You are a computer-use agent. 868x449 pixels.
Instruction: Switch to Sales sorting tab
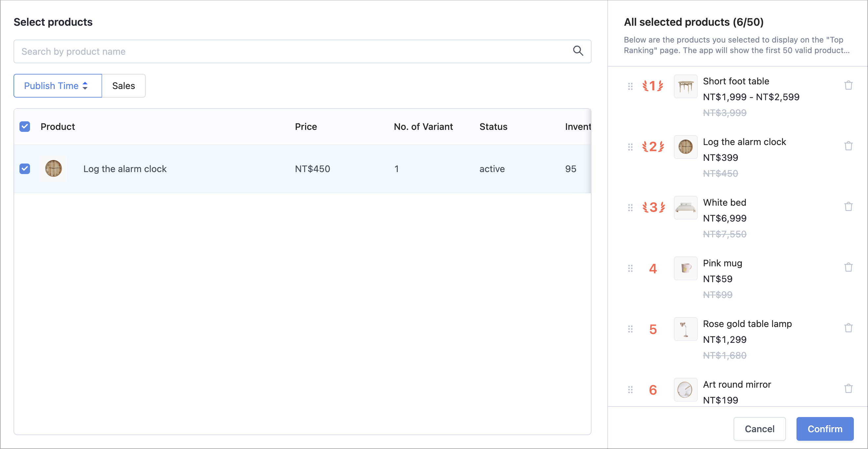123,86
